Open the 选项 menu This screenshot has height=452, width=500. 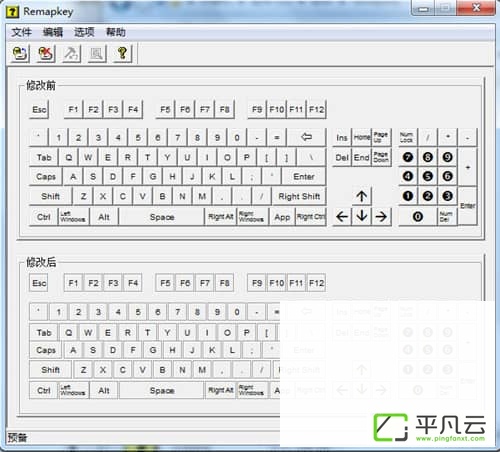84,32
